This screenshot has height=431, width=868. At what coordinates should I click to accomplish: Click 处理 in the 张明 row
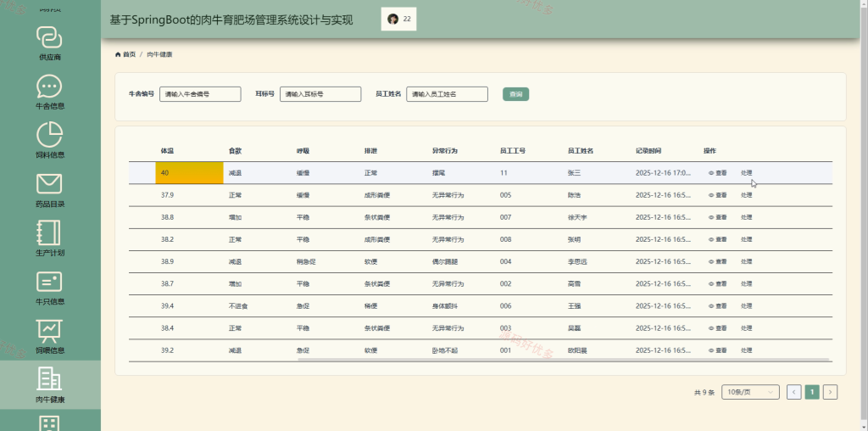[746, 239]
